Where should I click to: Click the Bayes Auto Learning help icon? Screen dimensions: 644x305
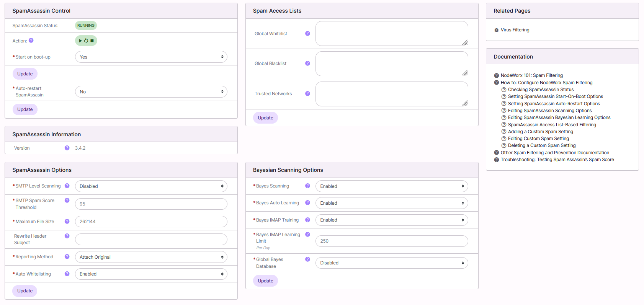307,203
